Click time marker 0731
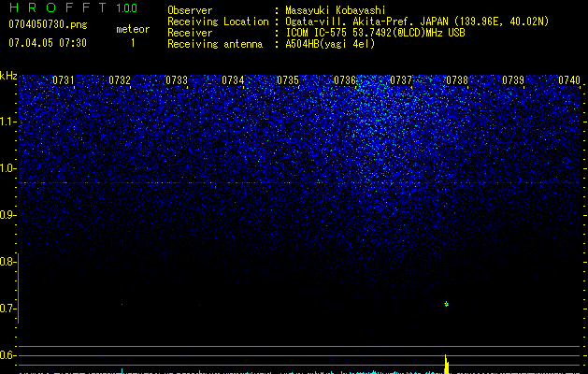The height and width of the screenshot is (374, 588). [64, 80]
